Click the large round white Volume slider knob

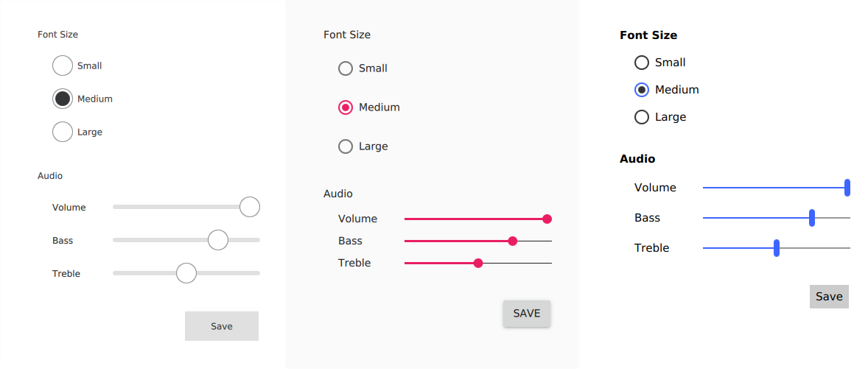pos(250,208)
